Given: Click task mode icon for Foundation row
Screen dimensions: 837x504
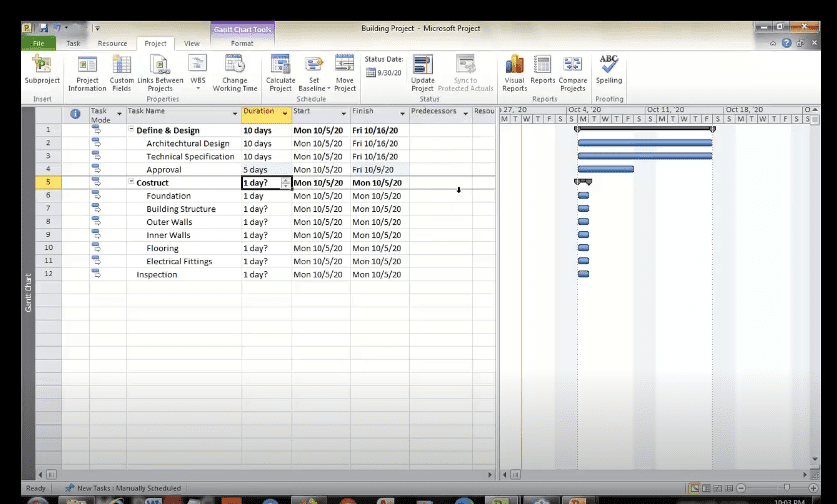Looking at the screenshot, I should (96, 195).
